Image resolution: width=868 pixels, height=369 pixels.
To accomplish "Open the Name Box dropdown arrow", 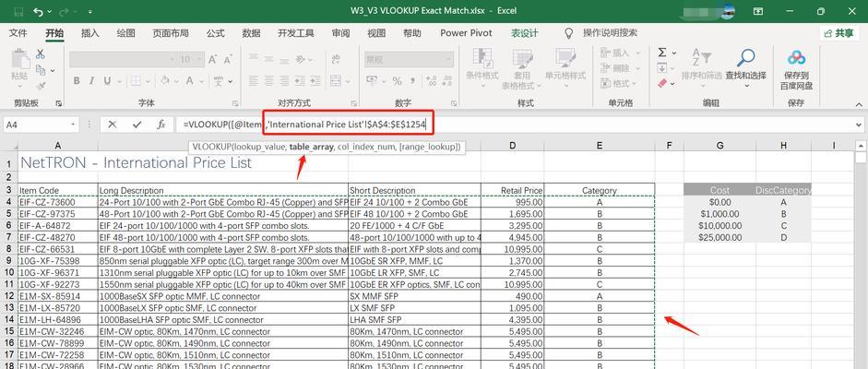I will (74, 125).
